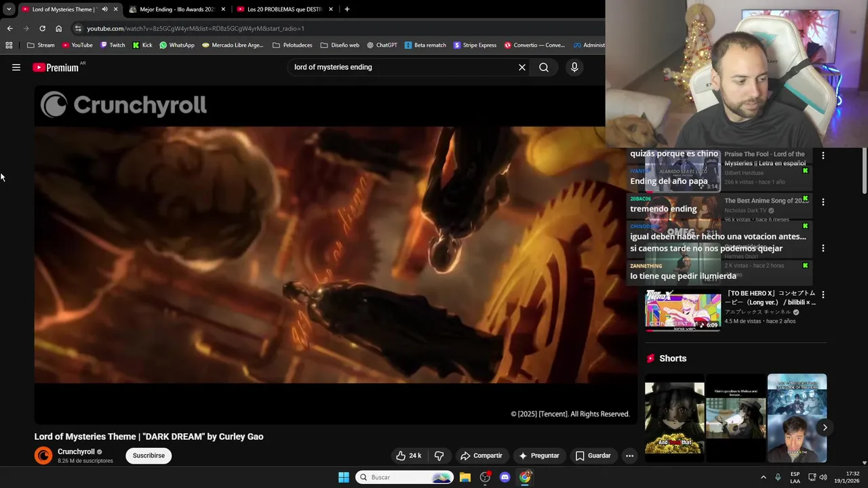
Task: Go to YouTube Premium home logo
Action: pyautogui.click(x=56, y=67)
